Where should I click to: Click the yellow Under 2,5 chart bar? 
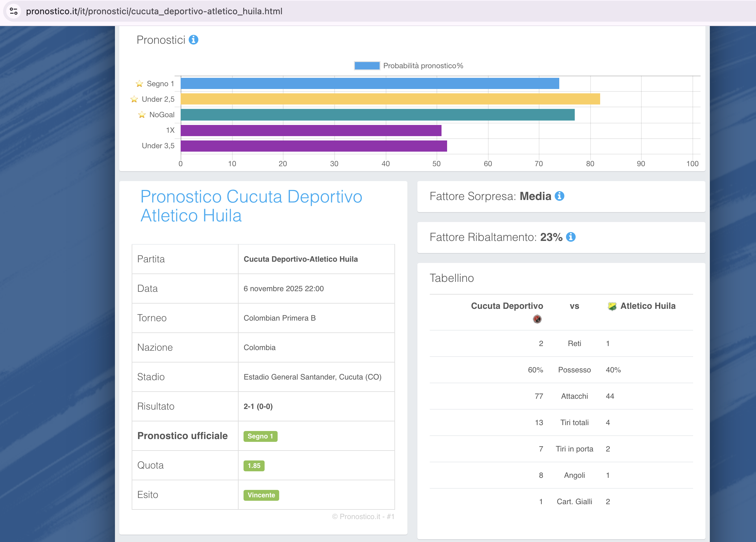(x=390, y=99)
